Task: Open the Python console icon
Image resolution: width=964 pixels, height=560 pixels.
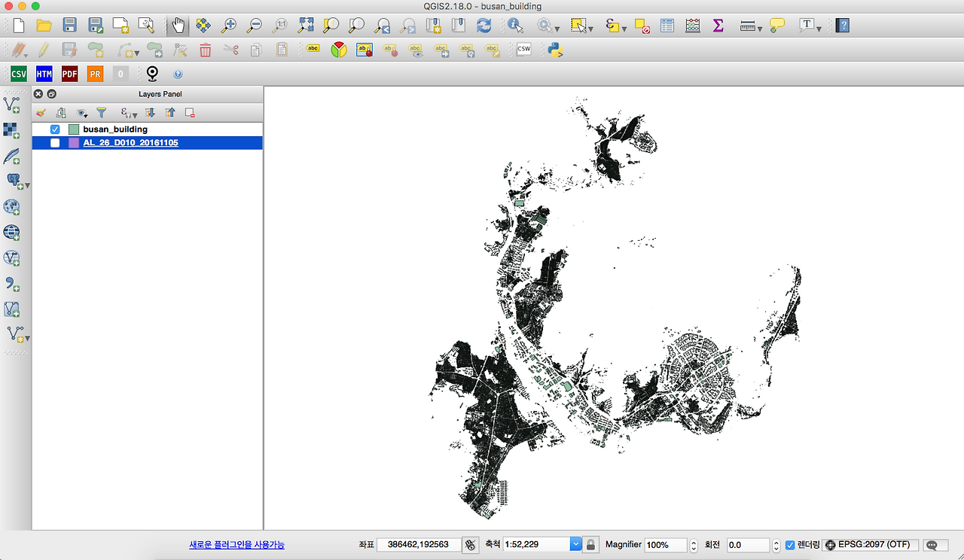Action: click(x=556, y=50)
